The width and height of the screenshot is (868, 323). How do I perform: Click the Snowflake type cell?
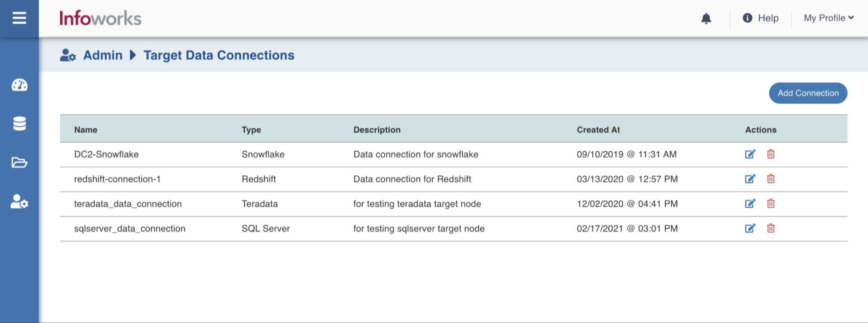(x=263, y=154)
